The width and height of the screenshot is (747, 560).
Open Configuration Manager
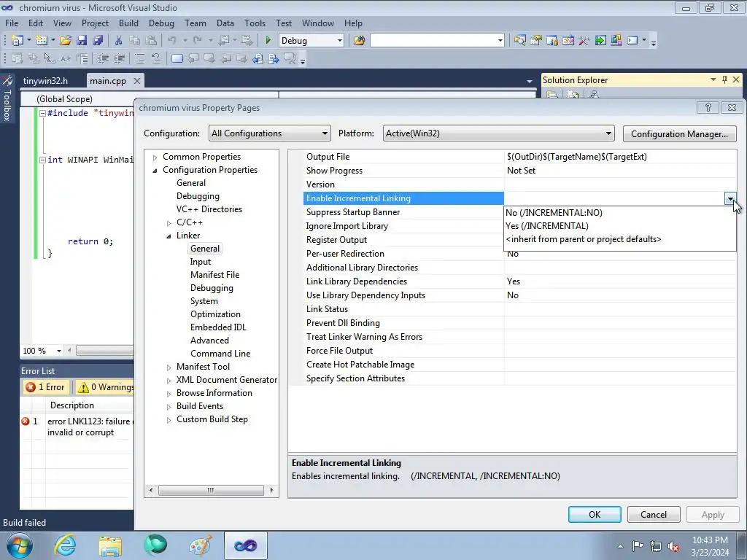(679, 134)
